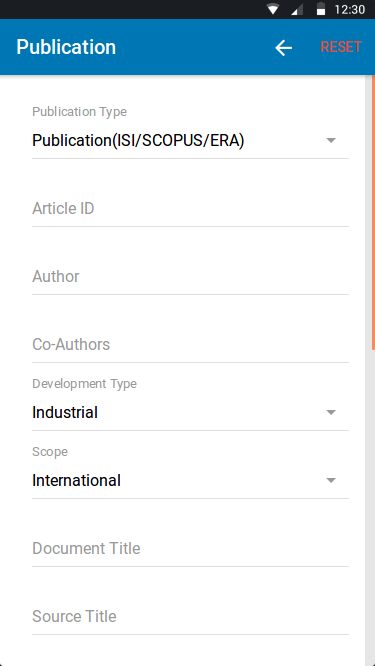Open the Publication Type dropdown arrow
The image size is (375, 666).
click(x=331, y=140)
